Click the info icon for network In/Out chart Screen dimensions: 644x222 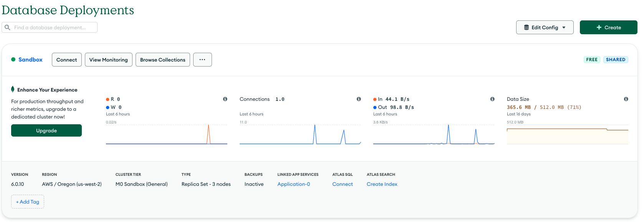pyautogui.click(x=492, y=99)
